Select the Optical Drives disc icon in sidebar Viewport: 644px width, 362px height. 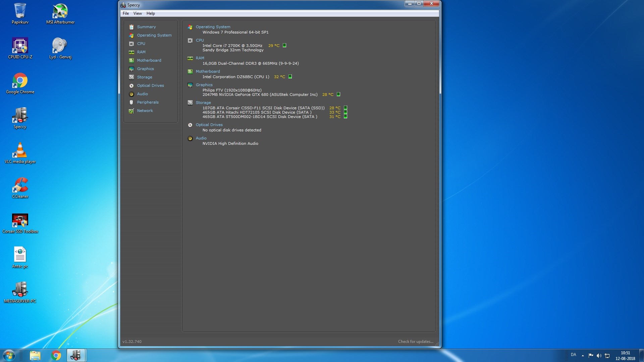click(x=131, y=85)
